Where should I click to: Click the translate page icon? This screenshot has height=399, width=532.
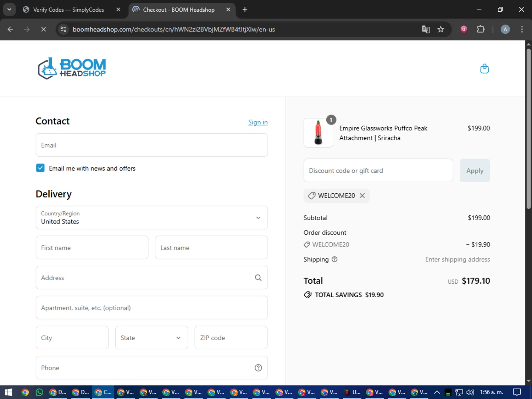(426, 29)
